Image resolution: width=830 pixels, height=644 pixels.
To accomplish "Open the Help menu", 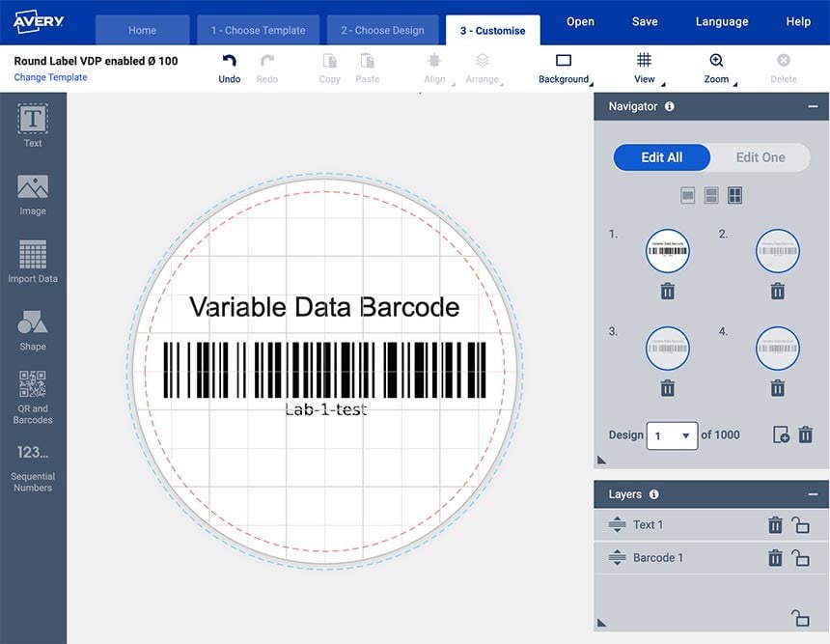I will point(798,21).
